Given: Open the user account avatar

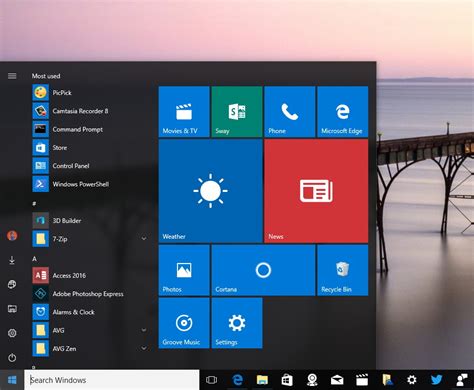Looking at the screenshot, I should pyautogui.click(x=12, y=236).
